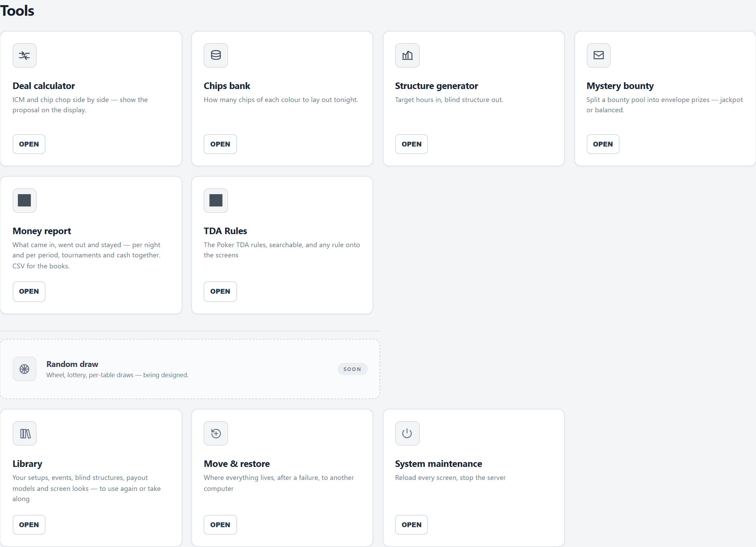The image size is (756, 547).
Task: Click the Money report square icon
Action: click(x=24, y=201)
